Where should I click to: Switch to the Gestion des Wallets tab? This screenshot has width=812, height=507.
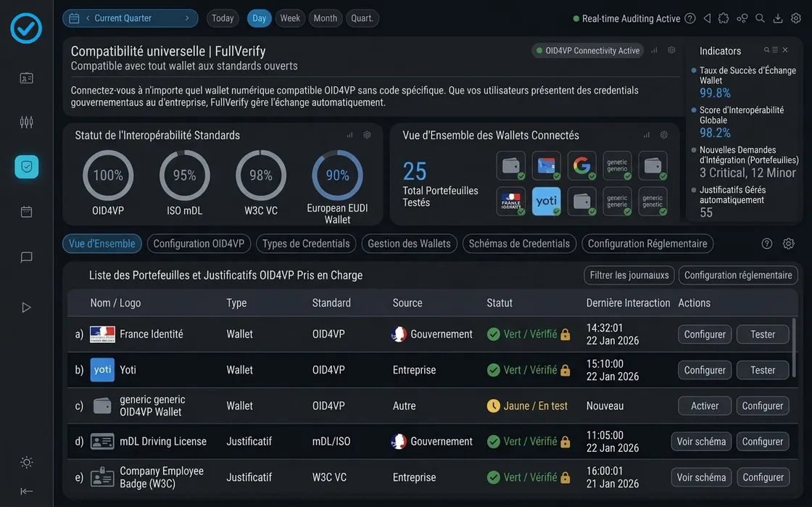click(409, 244)
